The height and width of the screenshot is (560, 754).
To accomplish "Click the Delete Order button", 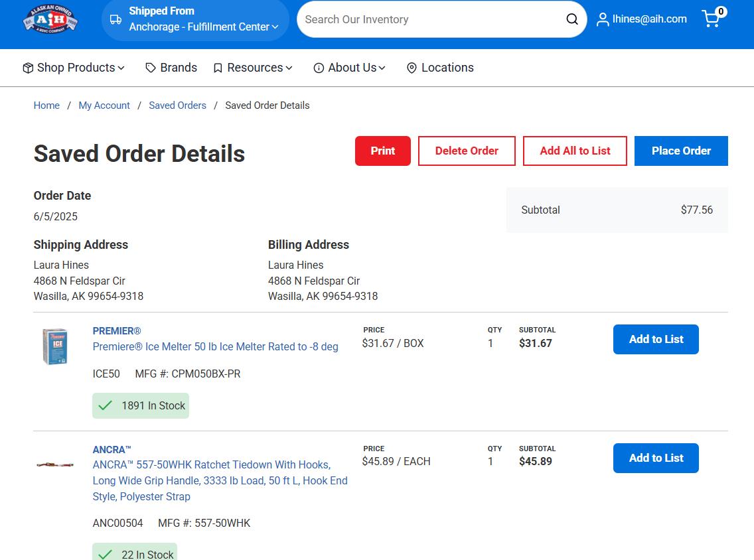I will click(467, 151).
